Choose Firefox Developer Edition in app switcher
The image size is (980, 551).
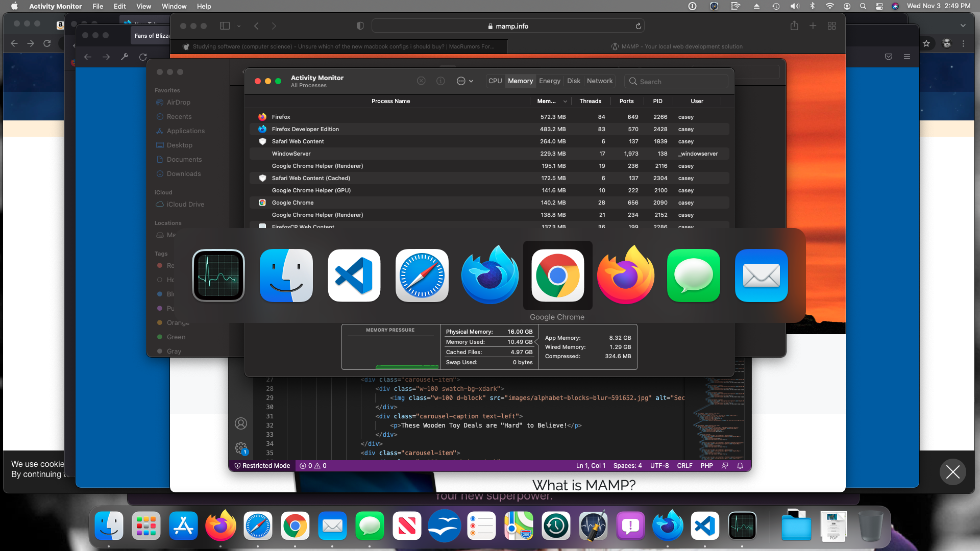coord(489,275)
